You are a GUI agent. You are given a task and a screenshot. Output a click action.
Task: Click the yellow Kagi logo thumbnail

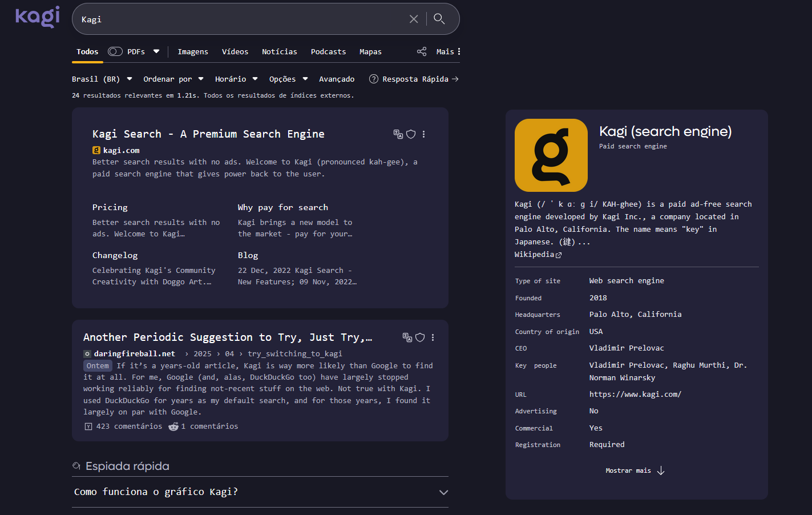pos(551,155)
